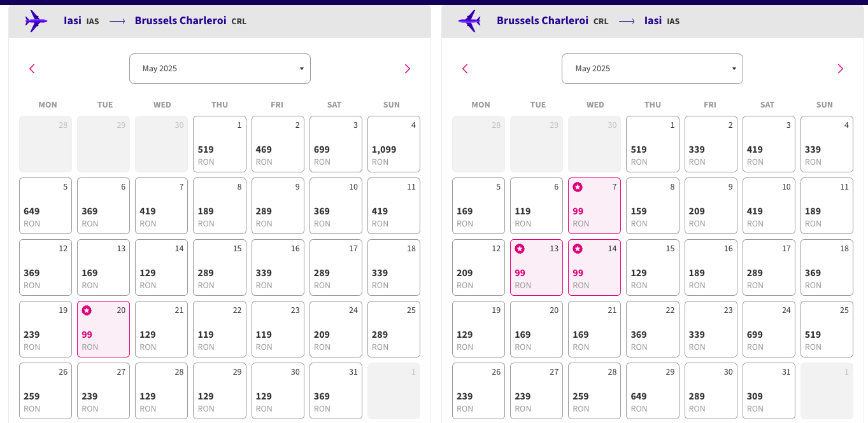Select May 14 return flight for 99 RON
This screenshot has height=423, width=868.
click(x=594, y=268)
